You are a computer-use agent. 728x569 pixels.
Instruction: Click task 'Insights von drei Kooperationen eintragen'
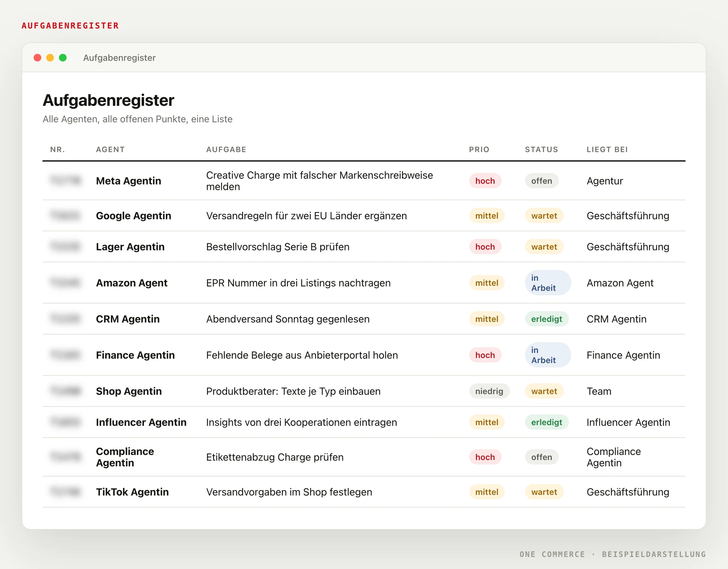(302, 422)
